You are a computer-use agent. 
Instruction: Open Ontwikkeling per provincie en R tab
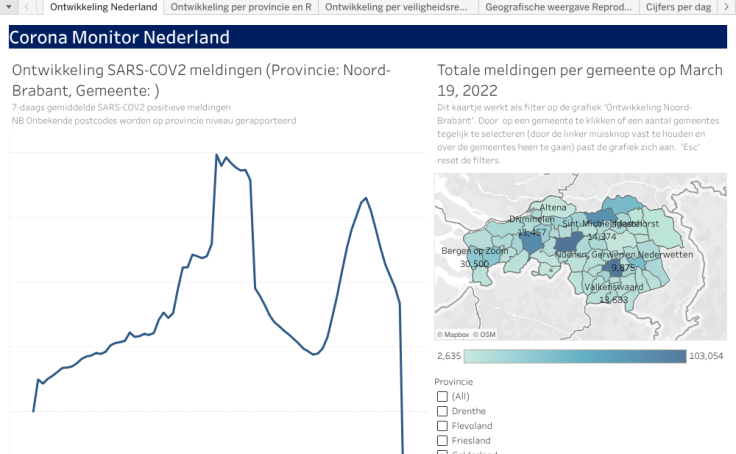241,7
